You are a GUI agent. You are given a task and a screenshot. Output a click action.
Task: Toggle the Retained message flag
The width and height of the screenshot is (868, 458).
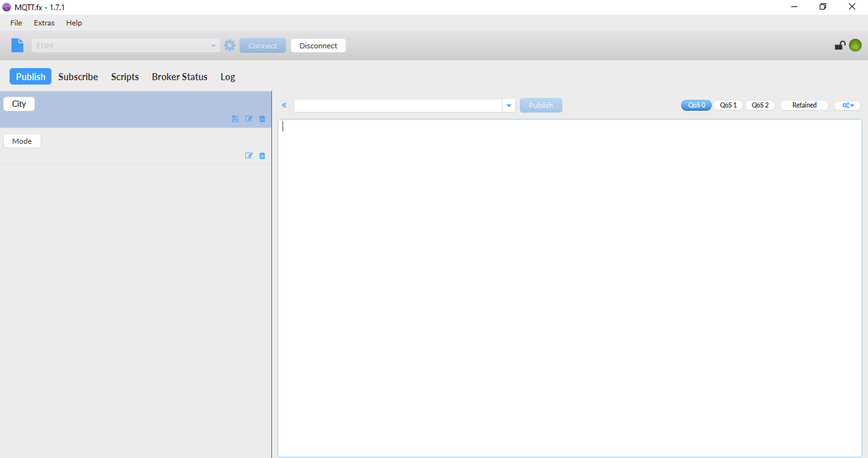coord(803,105)
